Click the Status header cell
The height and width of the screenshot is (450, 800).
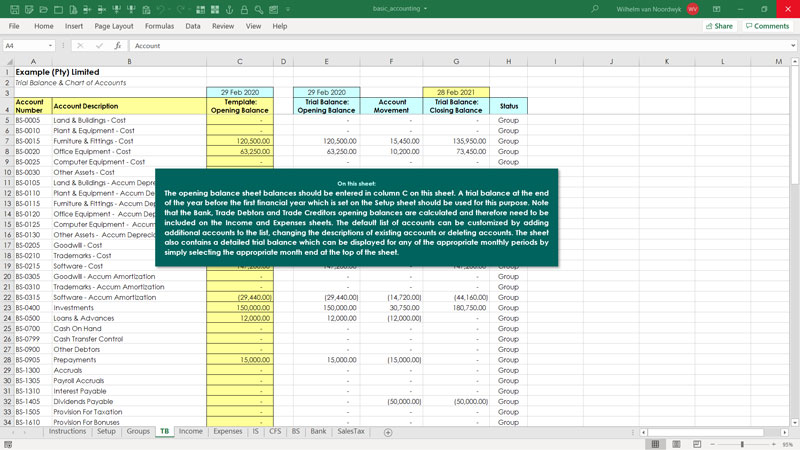coord(509,106)
